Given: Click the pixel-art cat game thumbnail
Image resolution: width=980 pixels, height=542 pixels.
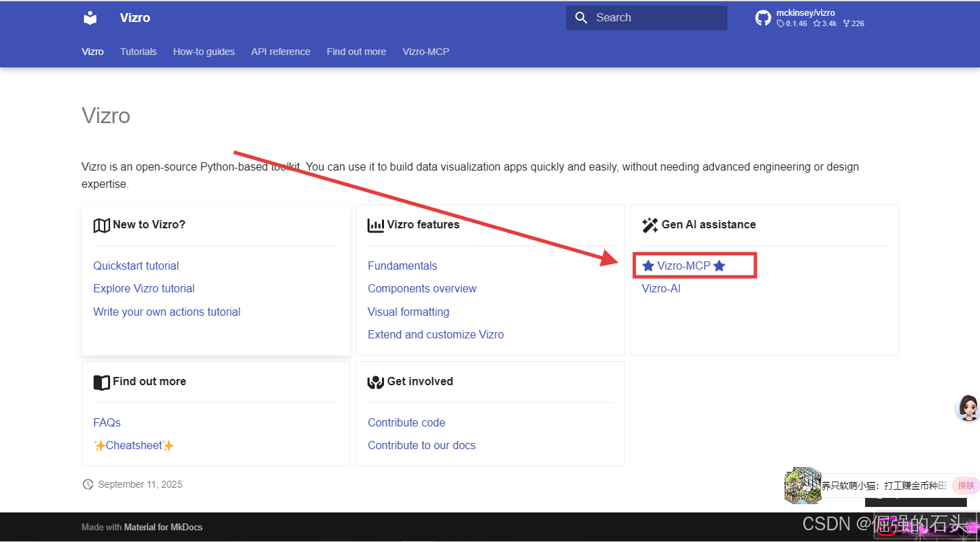Looking at the screenshot, I should [x=803, y=485].
